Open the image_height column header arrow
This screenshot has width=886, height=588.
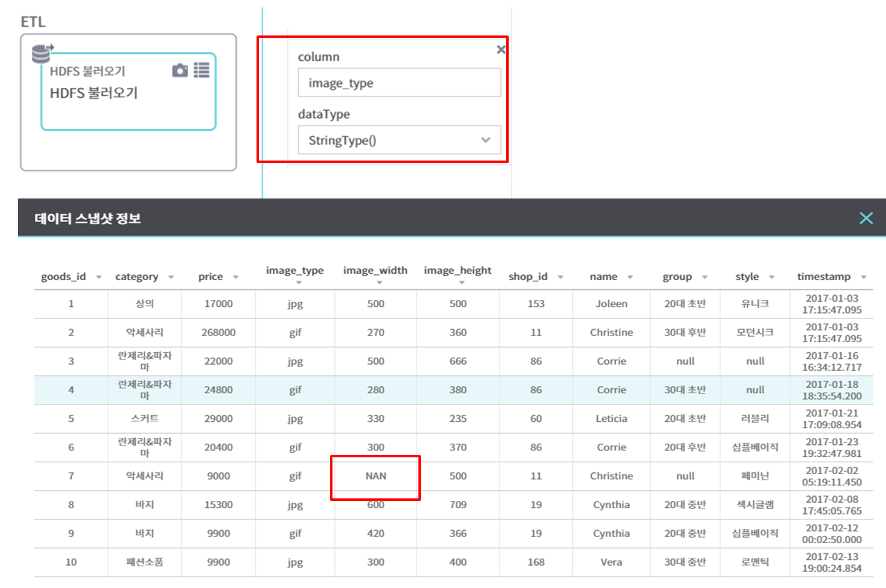461,283
